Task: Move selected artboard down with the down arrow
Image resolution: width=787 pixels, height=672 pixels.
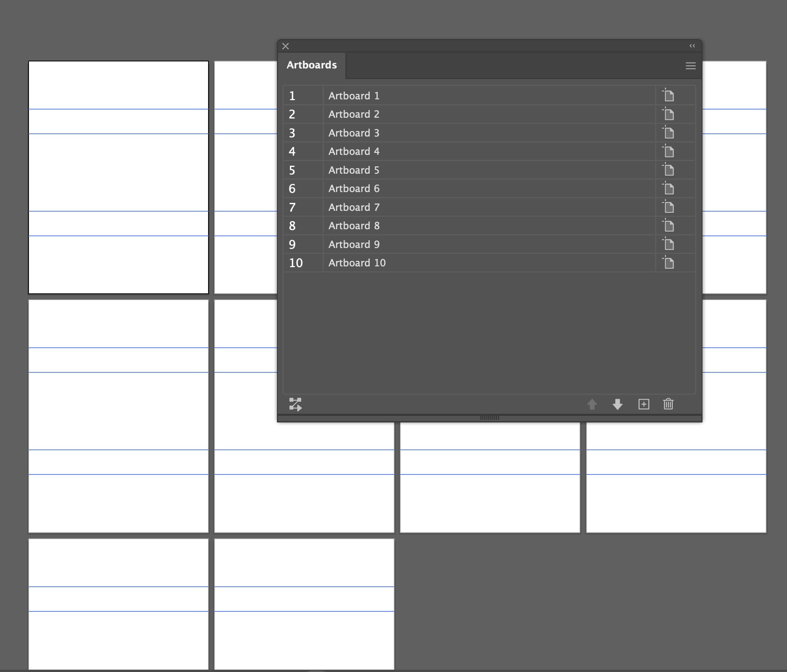Action: pyautogui.click(x=618, y=404)
